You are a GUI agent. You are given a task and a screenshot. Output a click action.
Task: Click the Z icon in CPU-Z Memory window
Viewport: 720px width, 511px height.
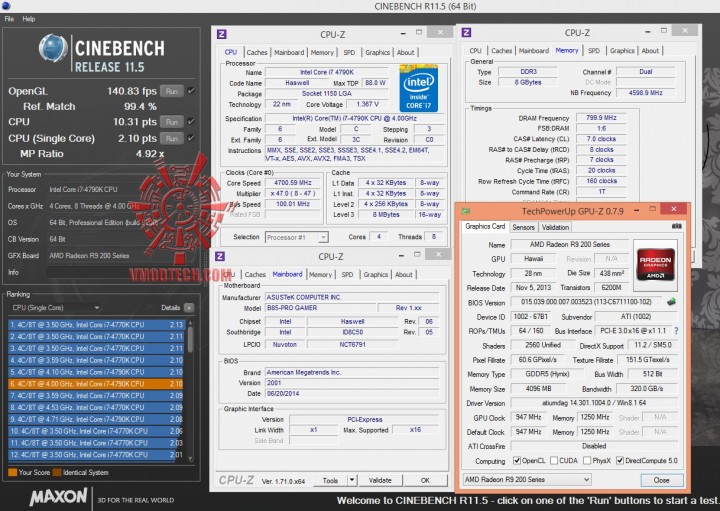(467, 32)
